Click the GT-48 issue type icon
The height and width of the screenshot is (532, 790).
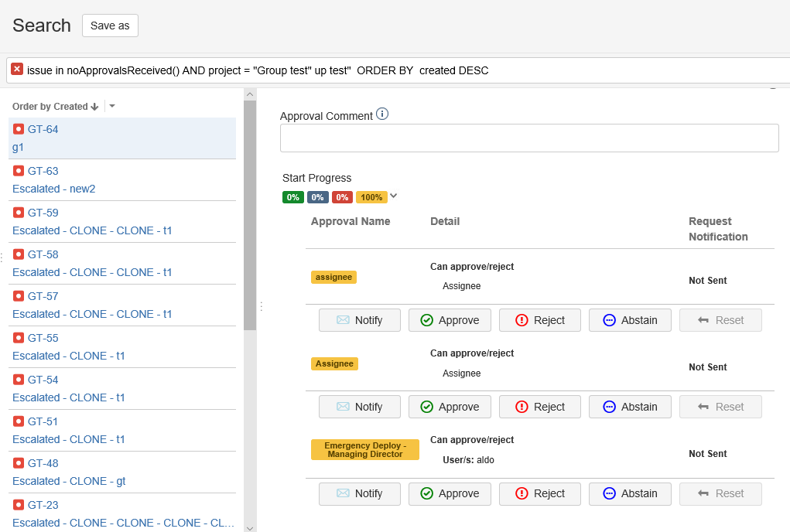click(19, 463)
